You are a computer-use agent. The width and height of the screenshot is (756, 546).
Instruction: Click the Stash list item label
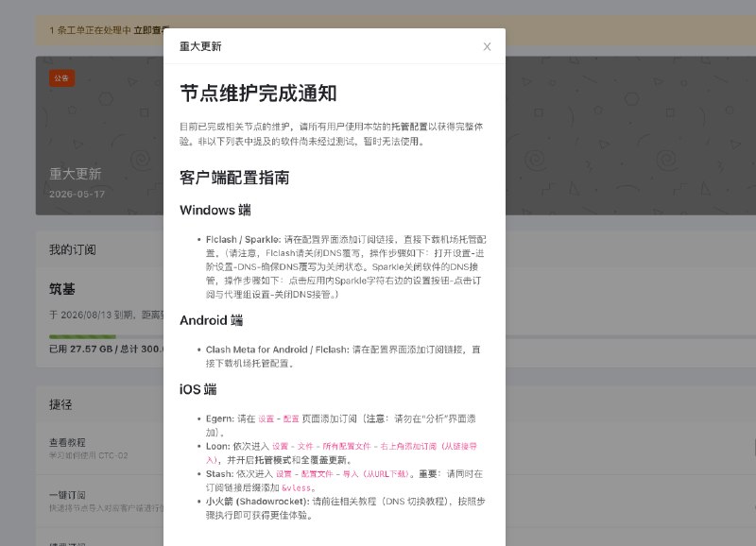[x=219, y=473]
